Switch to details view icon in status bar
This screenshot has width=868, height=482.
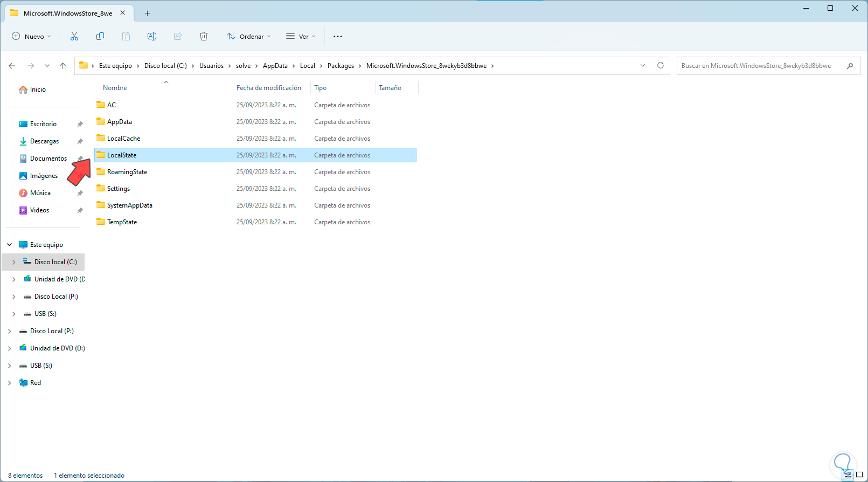tap(848, 475)
